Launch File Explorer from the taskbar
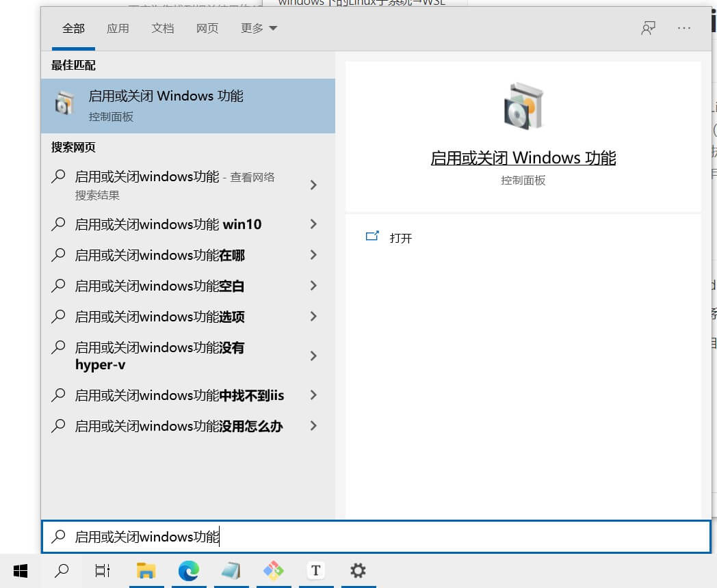This screenshot has height=588, width=717. click(146, 571)
